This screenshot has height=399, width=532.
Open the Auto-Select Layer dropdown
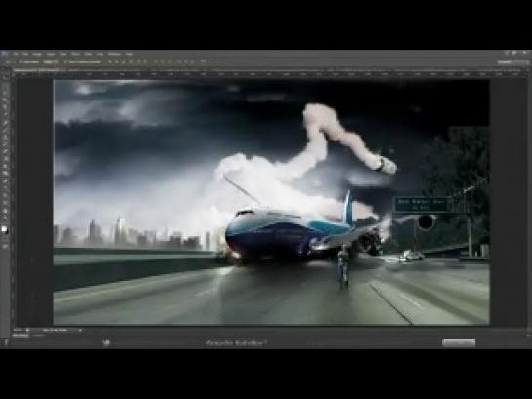pos(51,62)
